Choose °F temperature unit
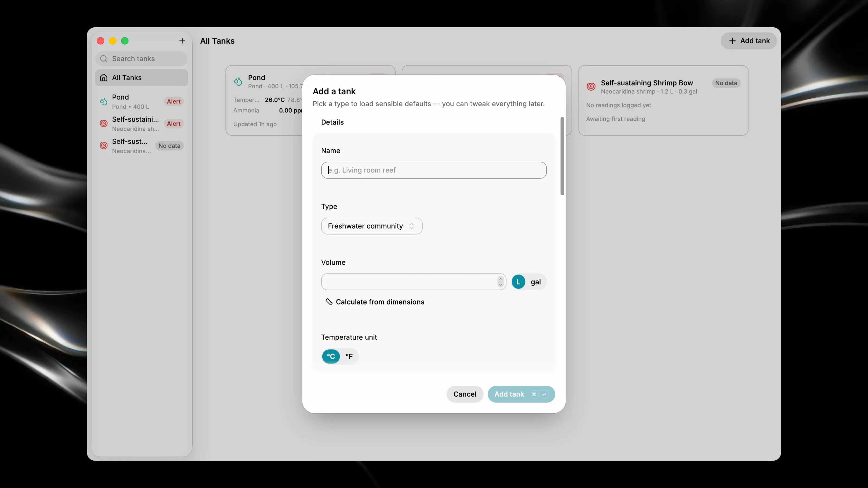 click(x=349, y=356)
